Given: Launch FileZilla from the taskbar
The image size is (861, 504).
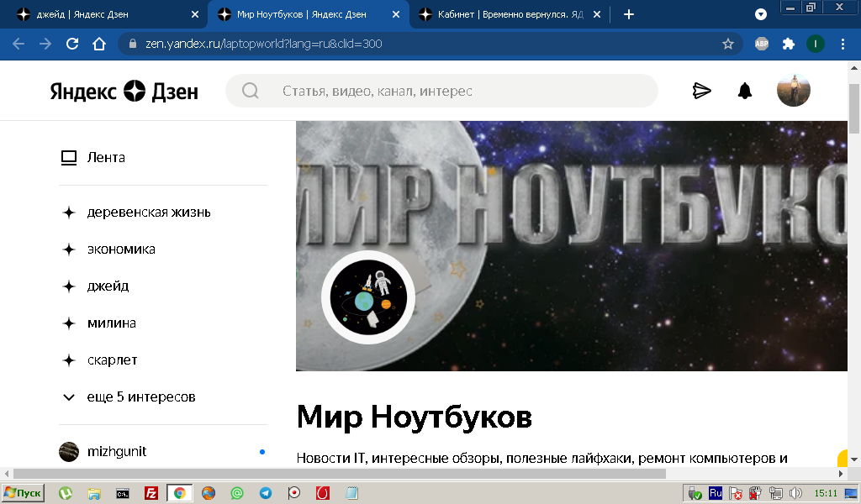Looking at the screenshot, I should coord(151,494).
